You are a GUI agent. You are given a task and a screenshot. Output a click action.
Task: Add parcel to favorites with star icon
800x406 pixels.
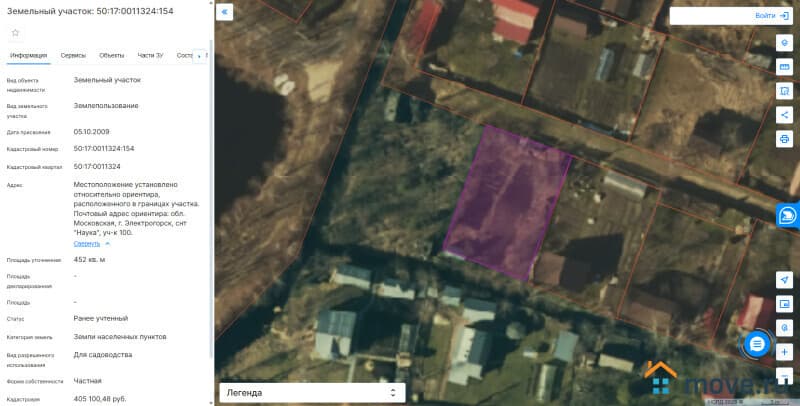point(15,32)
